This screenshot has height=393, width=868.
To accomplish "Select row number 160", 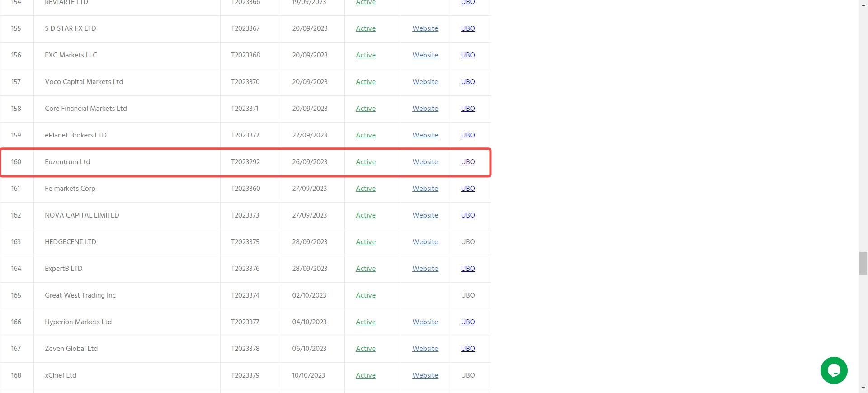I will (16, 162).
